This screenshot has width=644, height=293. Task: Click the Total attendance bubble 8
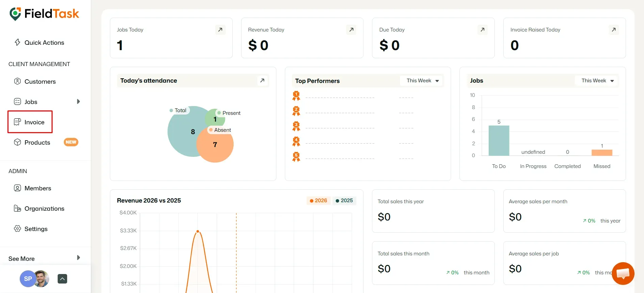pos(193,132)
